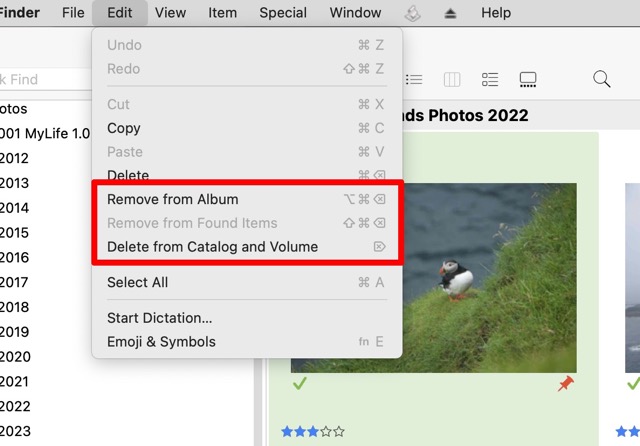
Task: Open the Help menu
Action: coord(496,13)
